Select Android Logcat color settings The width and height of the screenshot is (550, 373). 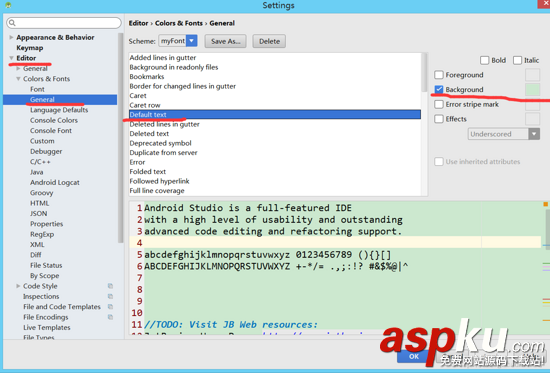(55, 182)
